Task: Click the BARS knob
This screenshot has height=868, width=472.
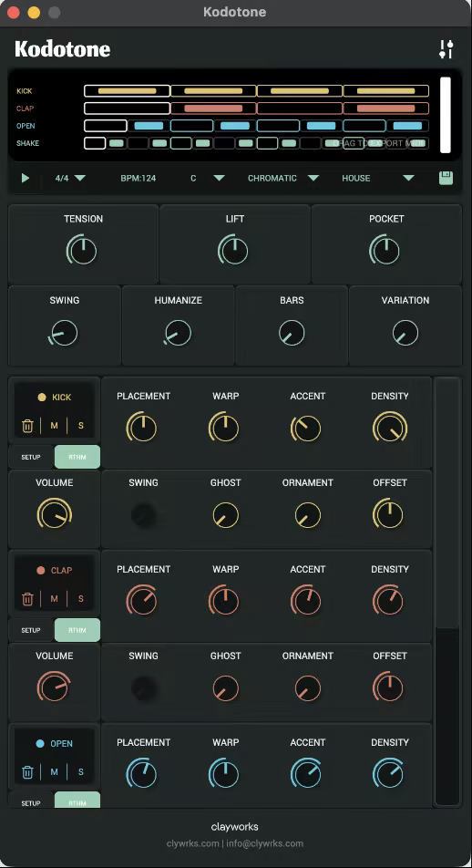Action: [x=292, y=334]
